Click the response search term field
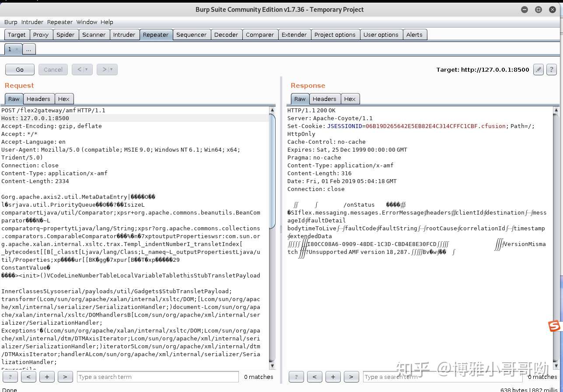 point(444,377)
